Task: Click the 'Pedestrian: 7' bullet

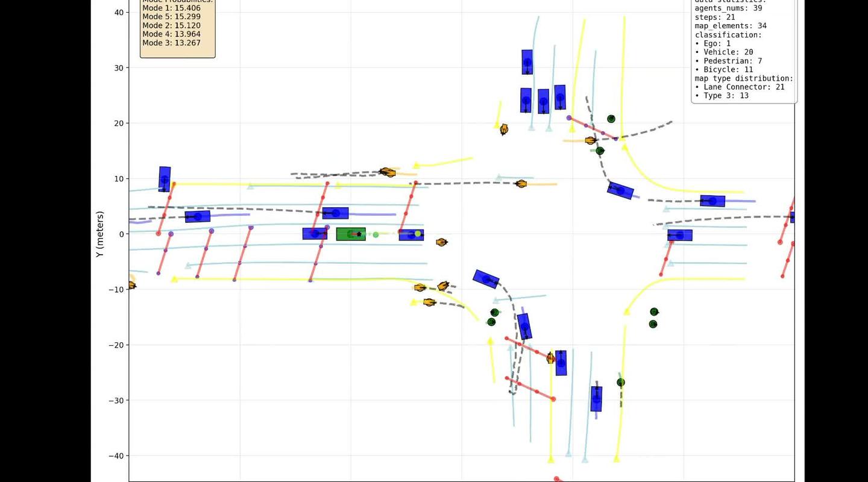Action: pos(728,61)
